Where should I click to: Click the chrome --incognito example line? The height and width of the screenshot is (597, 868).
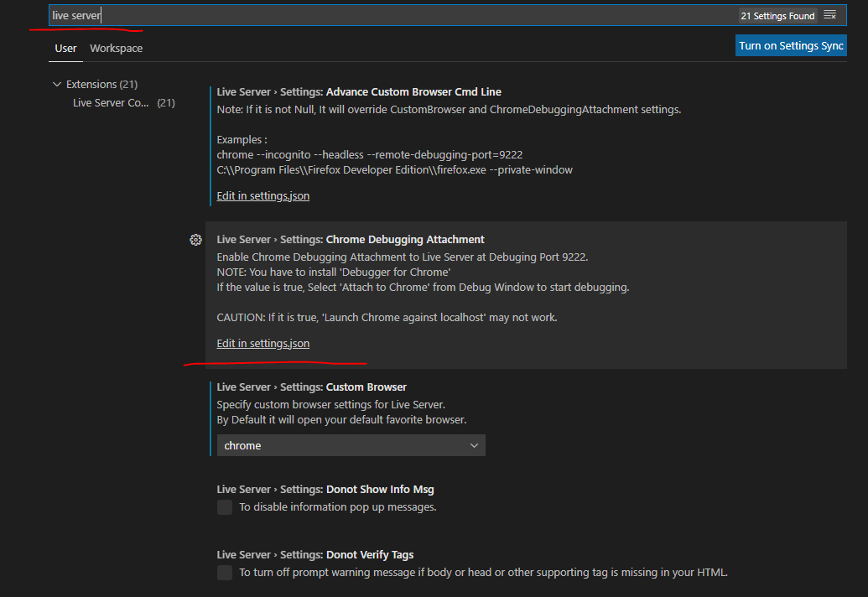370,155
